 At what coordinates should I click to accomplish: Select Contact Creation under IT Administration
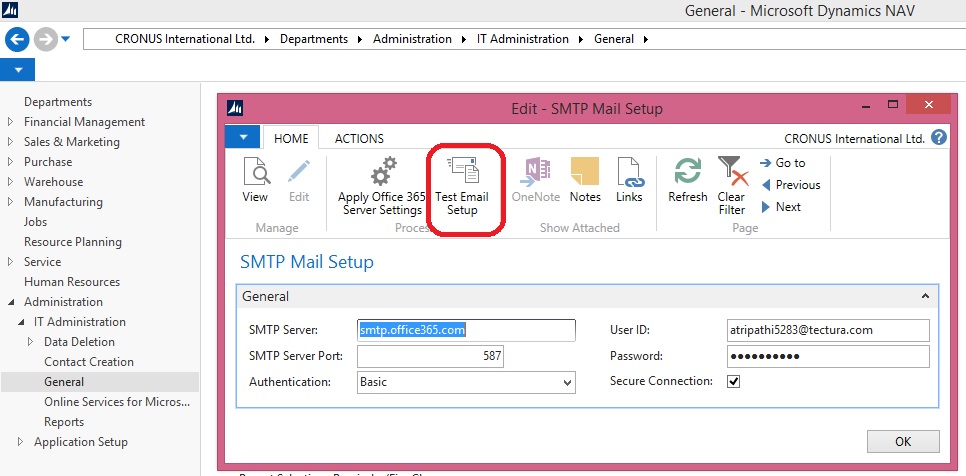pyautogui.click(x=89, y=362)
